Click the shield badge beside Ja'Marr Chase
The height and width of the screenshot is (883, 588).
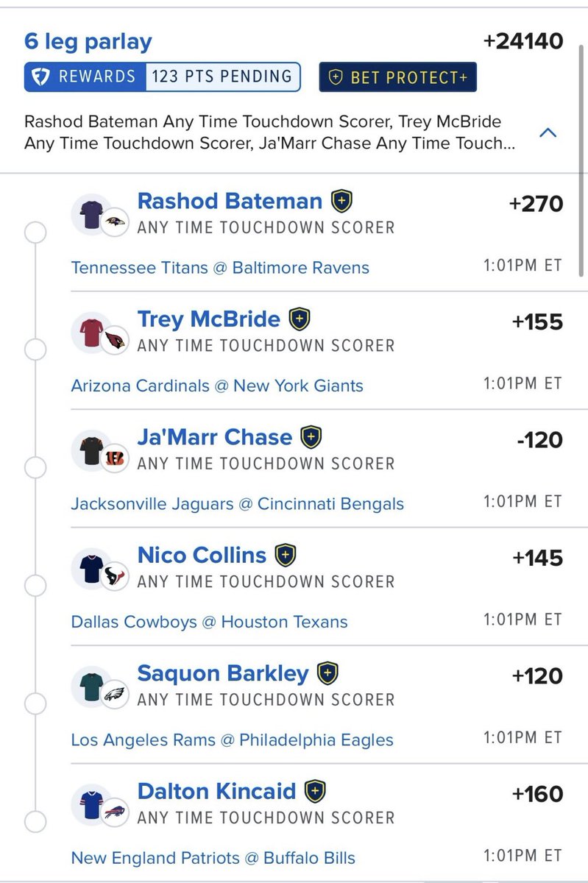coord(311,436)
